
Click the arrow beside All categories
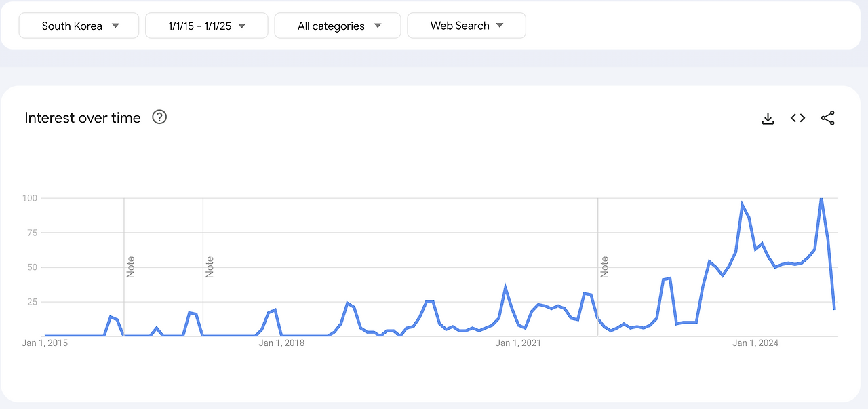point(378,26)
